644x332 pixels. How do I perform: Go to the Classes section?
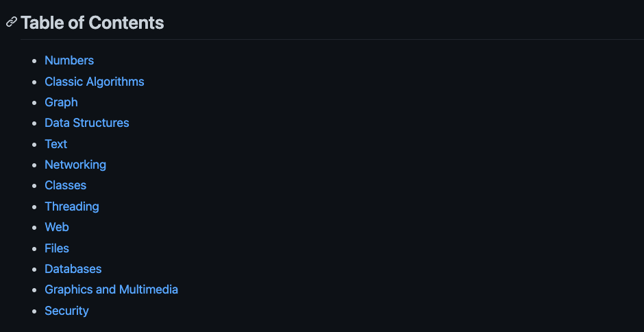coord(65,185)
